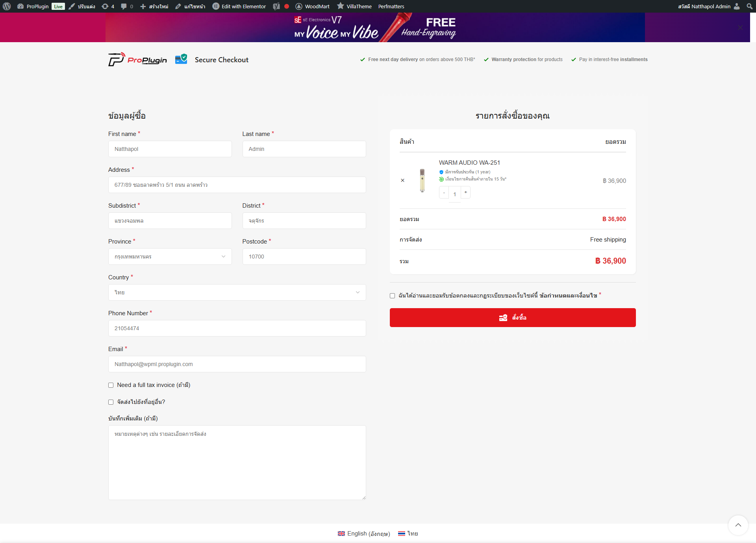The image size is (756, 543).
Task: Check the ship to different address box
Action: tap(111, 402)
